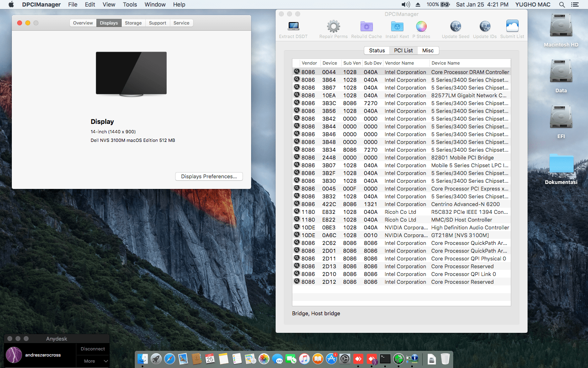Viewport: 588px width, 368px height.
Task: Open the Apple menu
Action: click(x=11, y=4)
